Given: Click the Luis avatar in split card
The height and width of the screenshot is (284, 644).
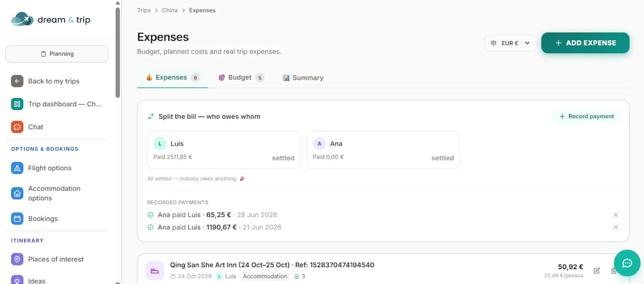Looking at the screenshot, I should click(160, 144).
